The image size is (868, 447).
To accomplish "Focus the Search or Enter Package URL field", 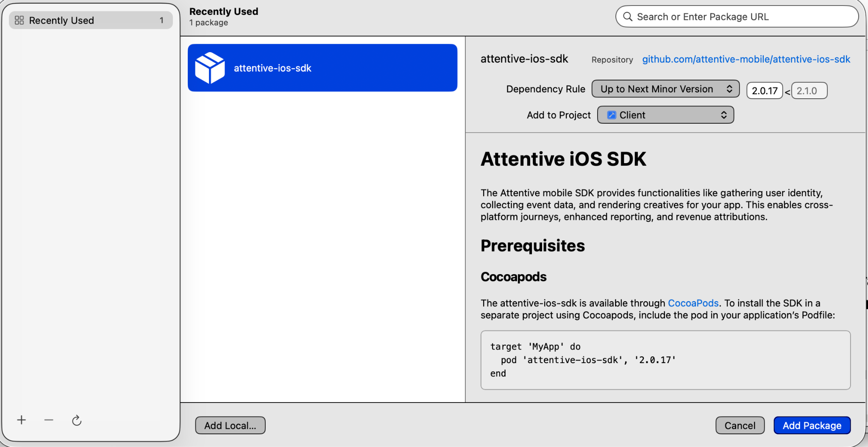I will (737, 17).
